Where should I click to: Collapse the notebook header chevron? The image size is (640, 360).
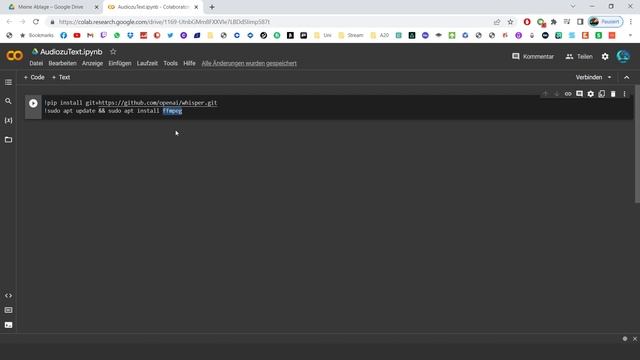coord(627,77)
